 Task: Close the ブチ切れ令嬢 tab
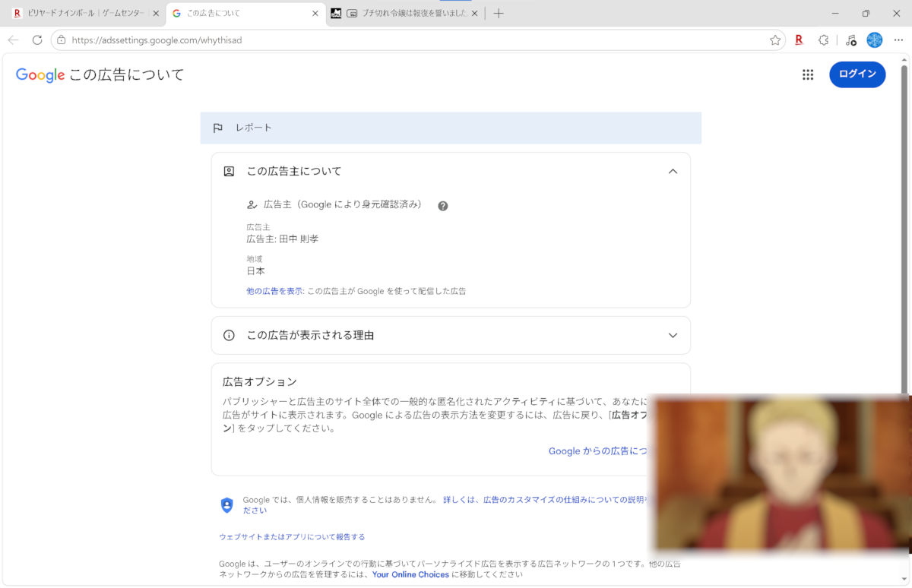point(475,14)
